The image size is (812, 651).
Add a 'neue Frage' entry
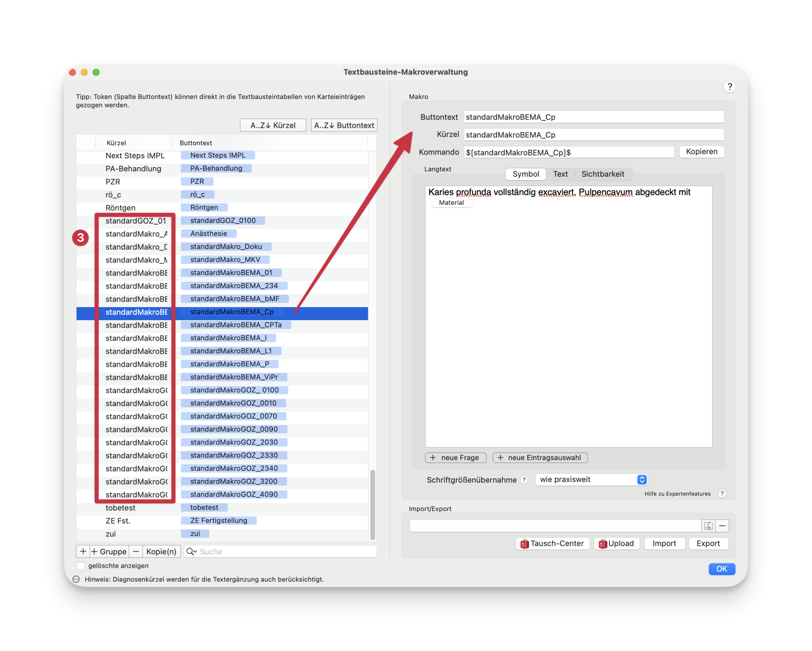(456, 458)
